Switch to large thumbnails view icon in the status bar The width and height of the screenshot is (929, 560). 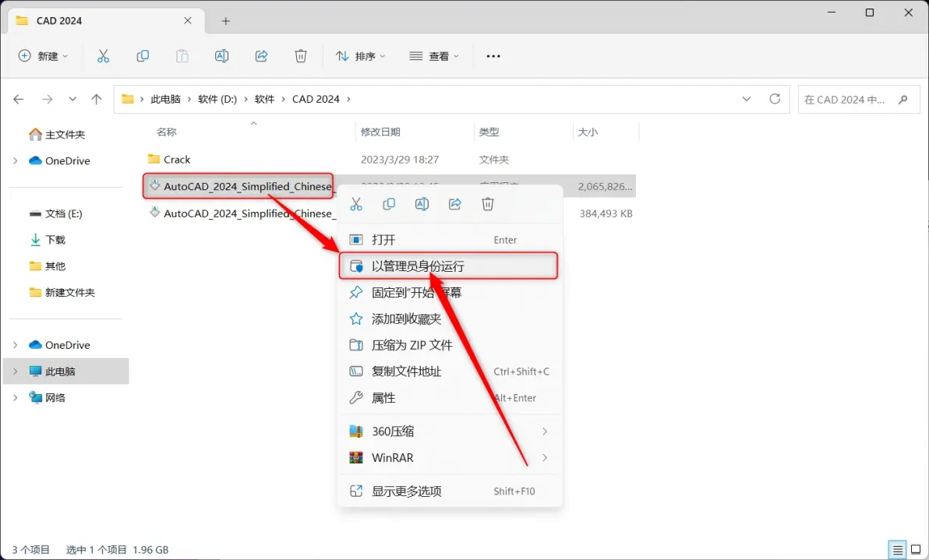[x=916, y=550]
